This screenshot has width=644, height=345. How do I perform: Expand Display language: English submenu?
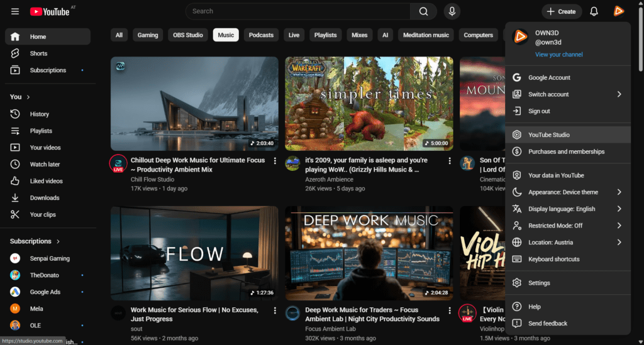pos(567,209)
